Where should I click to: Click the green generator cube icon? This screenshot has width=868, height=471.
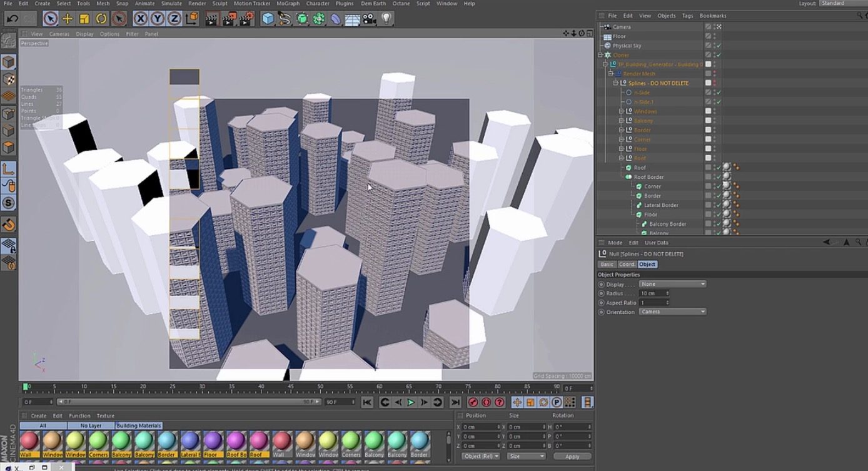[302, 19]
